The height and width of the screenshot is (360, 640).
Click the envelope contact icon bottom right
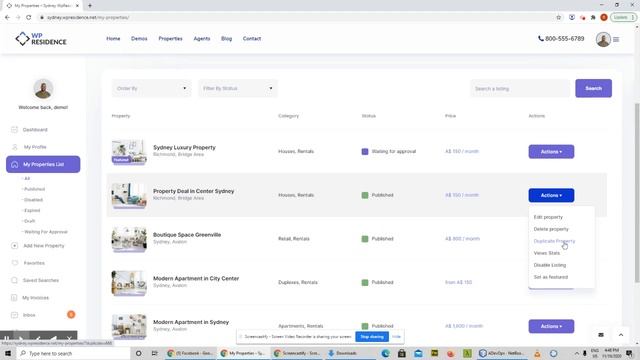(x=601, y=335)
